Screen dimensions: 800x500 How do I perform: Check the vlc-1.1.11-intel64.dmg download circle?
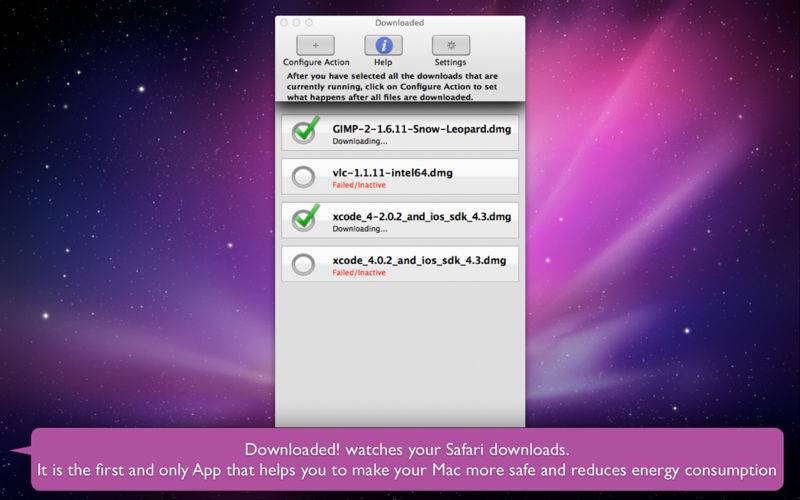click(304, 177)
